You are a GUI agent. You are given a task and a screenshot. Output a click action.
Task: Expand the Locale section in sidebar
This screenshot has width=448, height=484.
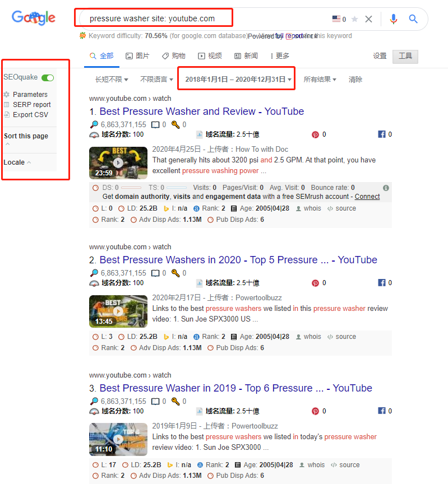[x=17, y=162]
